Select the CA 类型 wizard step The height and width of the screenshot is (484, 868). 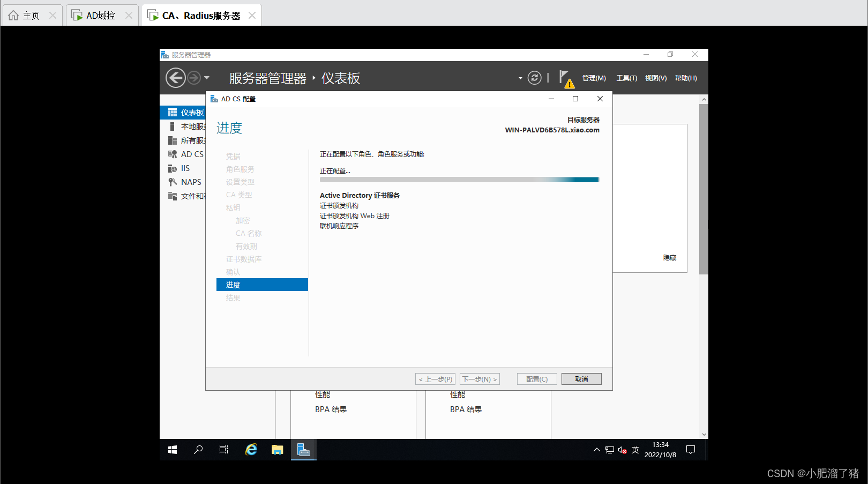[239, 195]
